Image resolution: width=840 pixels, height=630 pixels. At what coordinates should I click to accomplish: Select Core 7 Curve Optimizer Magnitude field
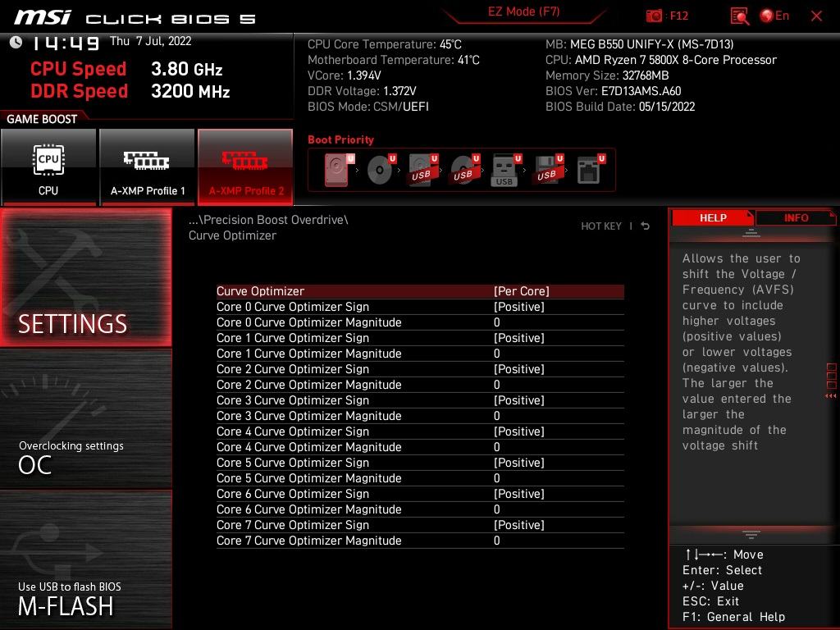[420, 541]
